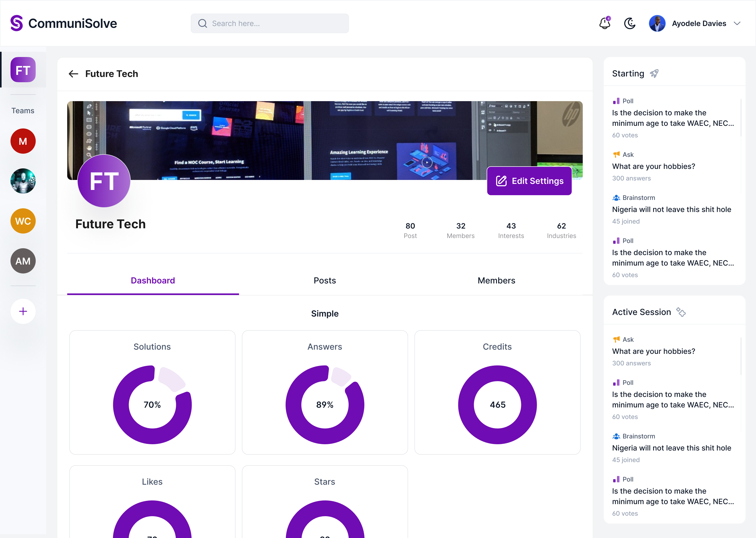This screenshot has height=538, width=756.
Task: Click the magnifier icon in the search bar
Action: [203, 24]
